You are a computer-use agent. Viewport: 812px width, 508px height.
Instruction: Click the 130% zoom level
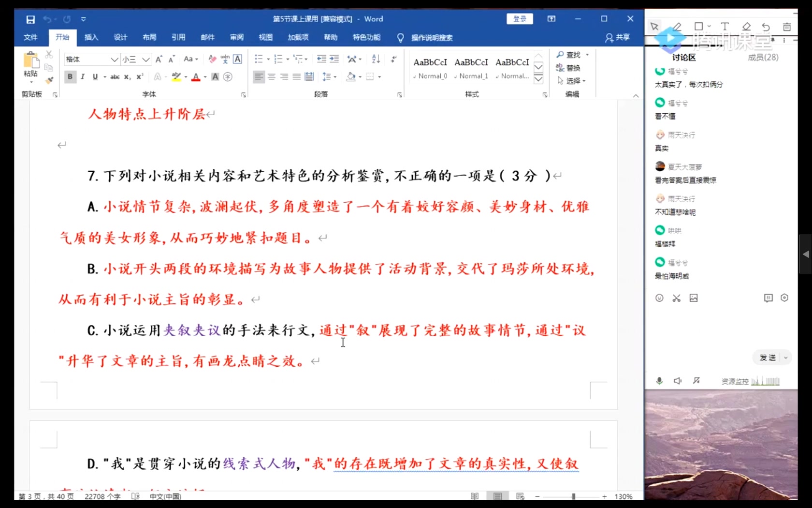[623, 496]
